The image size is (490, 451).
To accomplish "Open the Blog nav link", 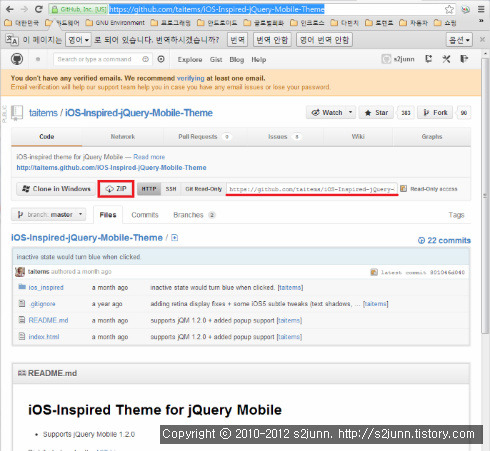I will [x=237, y=60].
